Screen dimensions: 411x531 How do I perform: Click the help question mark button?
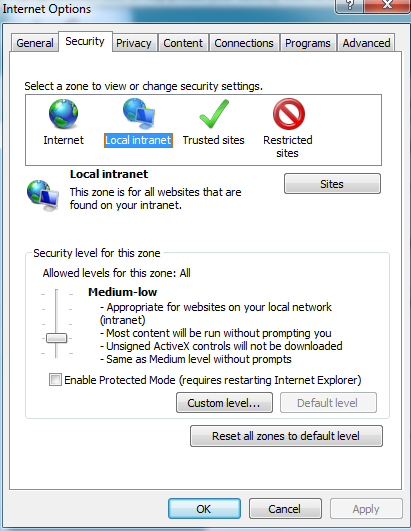(349, 6)
